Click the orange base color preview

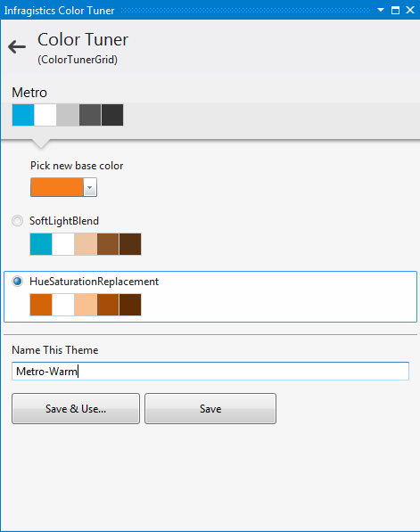pos(57,187)
